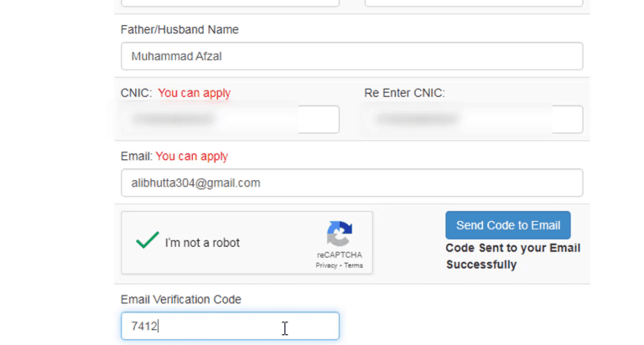This screenshot has height=345, width=644.
Task: Click the reCAPTCHA logo icon
Action: coord(340,234)
